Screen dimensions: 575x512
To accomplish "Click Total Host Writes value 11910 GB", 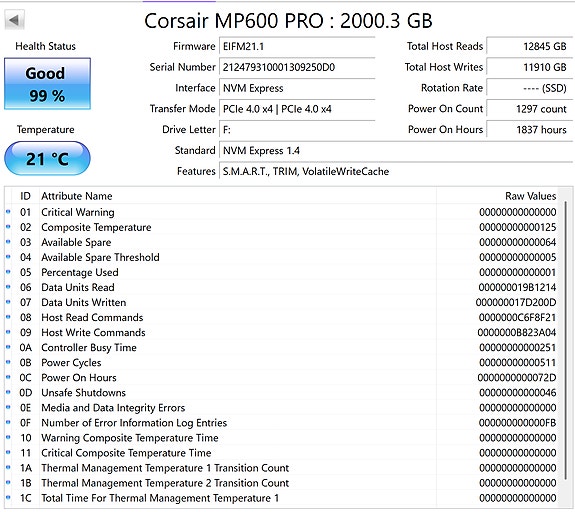I will pos(529,67).
